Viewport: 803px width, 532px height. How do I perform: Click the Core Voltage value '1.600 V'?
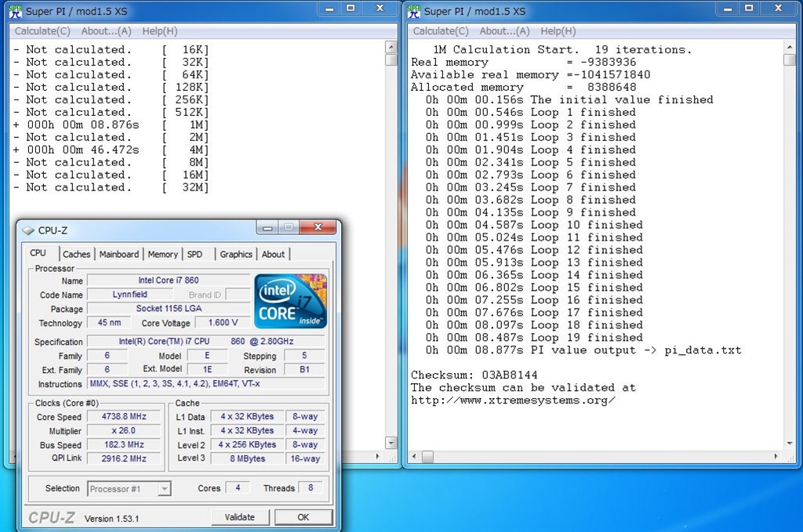[x=223, y=323]
